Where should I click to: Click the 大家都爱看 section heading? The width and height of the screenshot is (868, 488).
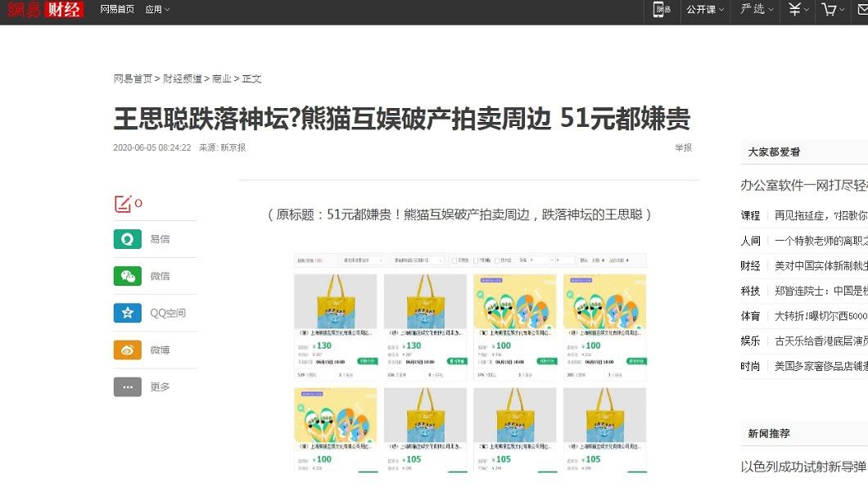774,152
